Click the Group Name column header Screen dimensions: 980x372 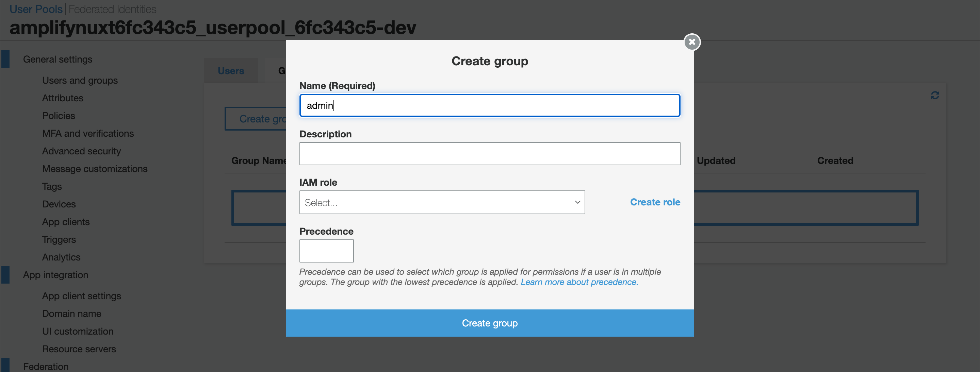[259, 161]
